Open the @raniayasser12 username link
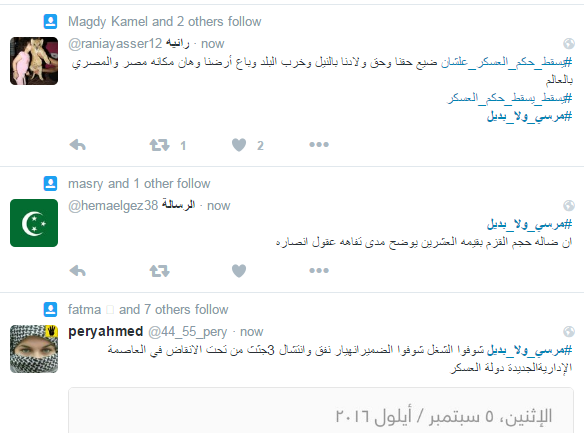Screen dimensions: 584x433 pyautogui.click(x=115, y=44)
